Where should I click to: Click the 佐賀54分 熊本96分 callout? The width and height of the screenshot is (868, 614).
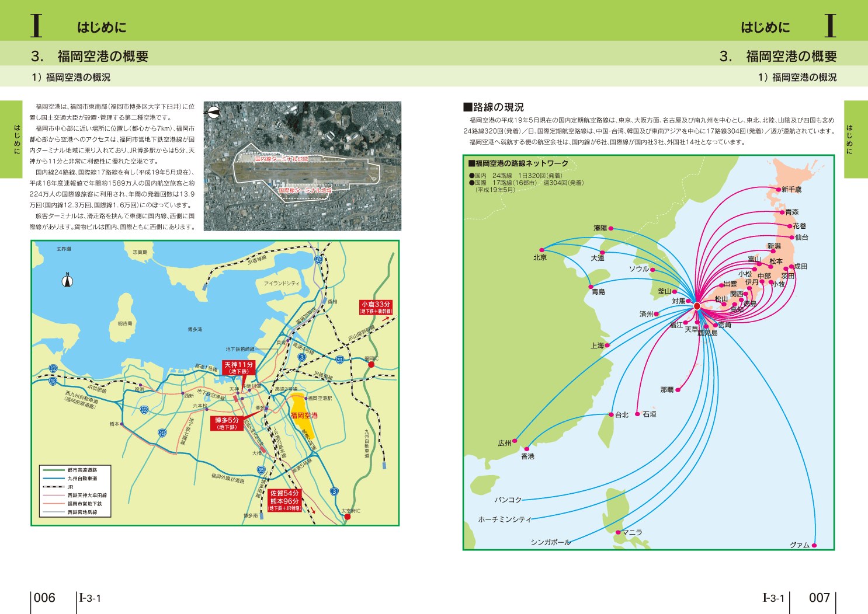[x=284, y=501]
